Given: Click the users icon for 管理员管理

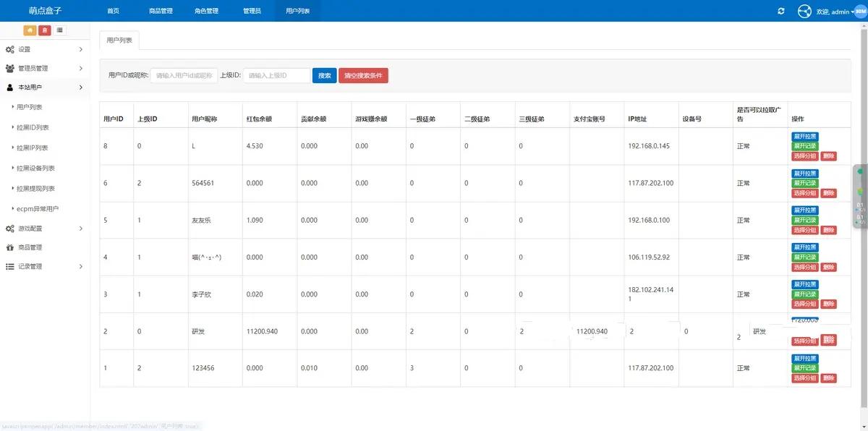Looking at the screenshot, I should click(x=9, y=68).
